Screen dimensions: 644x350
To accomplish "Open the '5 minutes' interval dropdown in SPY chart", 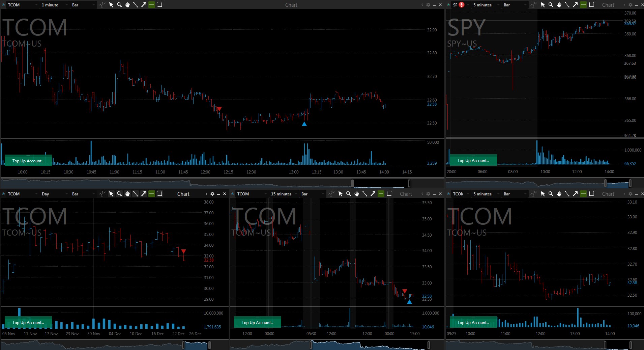I will [486, 5].
